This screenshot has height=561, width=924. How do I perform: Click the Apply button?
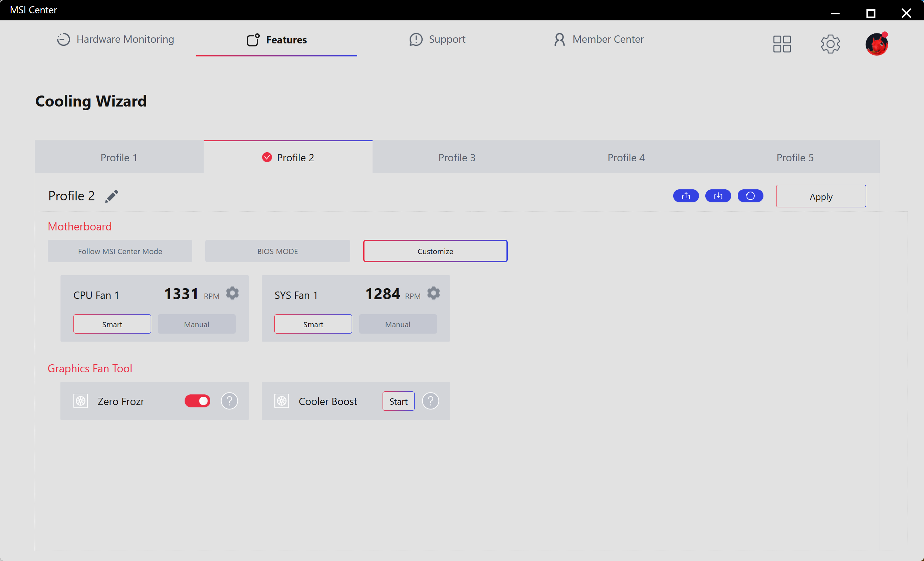pos(821,196)
